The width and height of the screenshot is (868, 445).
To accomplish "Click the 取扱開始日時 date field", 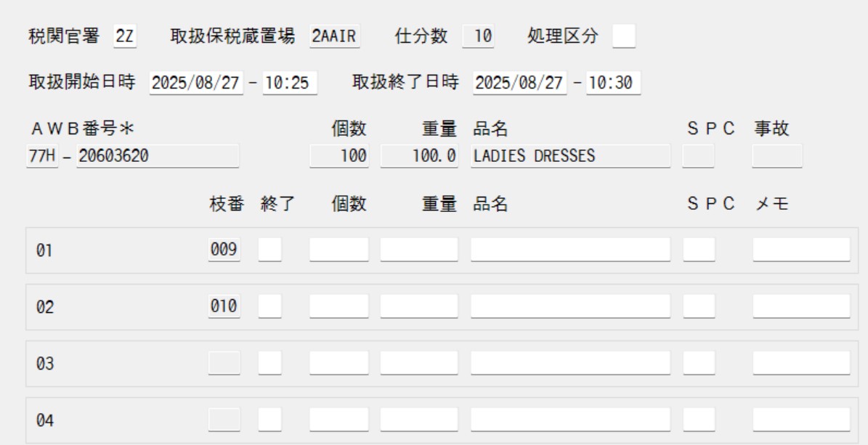I will tap(197, 83).
